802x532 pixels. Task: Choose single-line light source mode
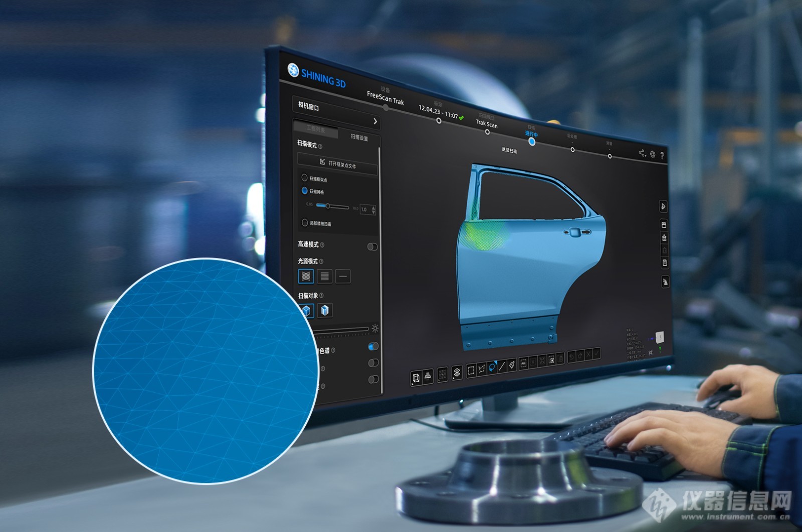343,276
